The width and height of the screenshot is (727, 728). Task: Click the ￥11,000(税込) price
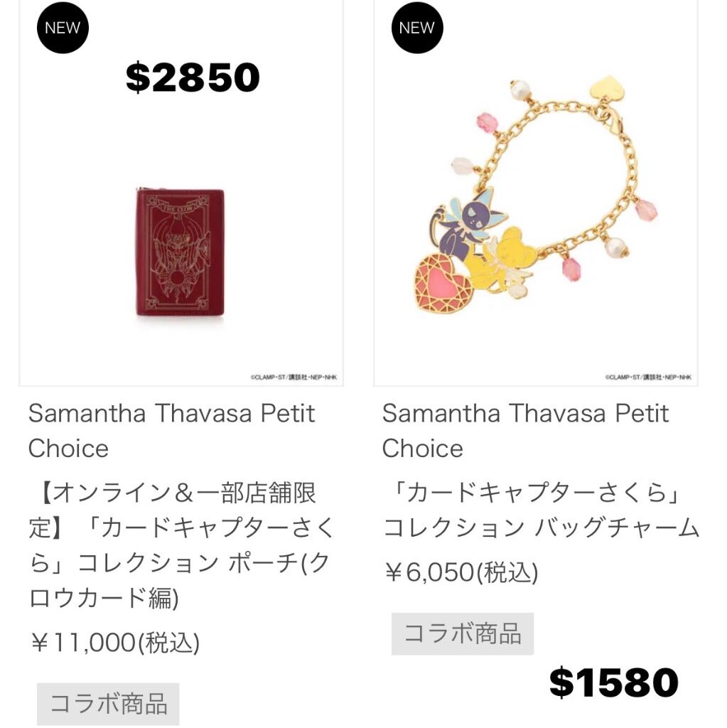pos(114,643)
